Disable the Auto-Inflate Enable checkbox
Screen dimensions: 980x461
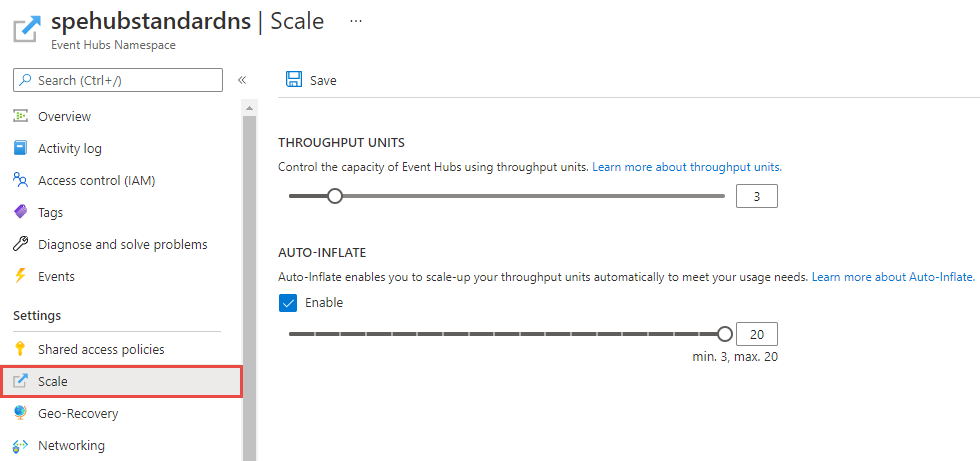[288, 303]
